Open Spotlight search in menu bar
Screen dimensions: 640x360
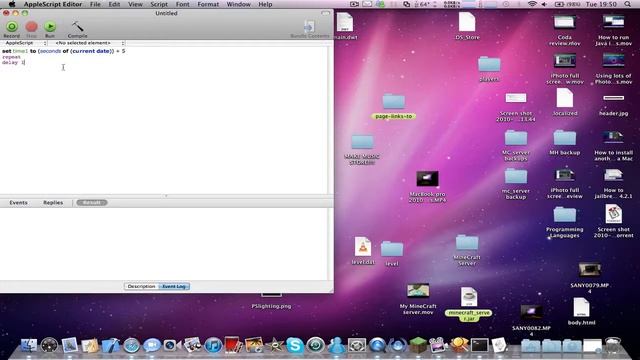click(x=627, y=4)
